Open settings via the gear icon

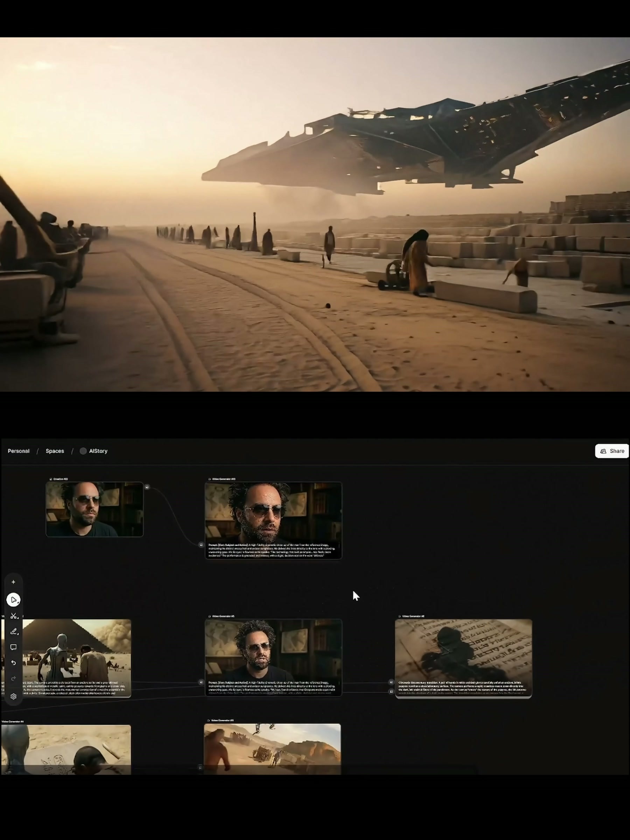(x=13, y=696)
